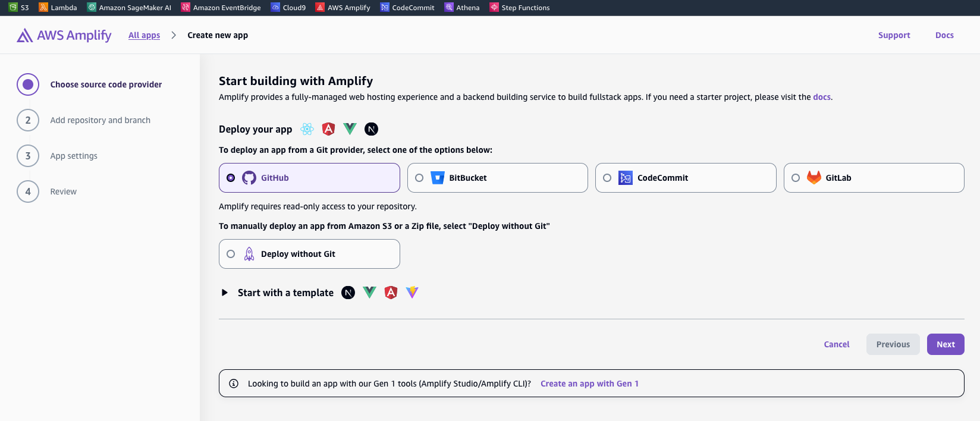The width and height of the screenshot is (980, 421).
Task: Expand the Start with a template section
Action: [225, 293]
